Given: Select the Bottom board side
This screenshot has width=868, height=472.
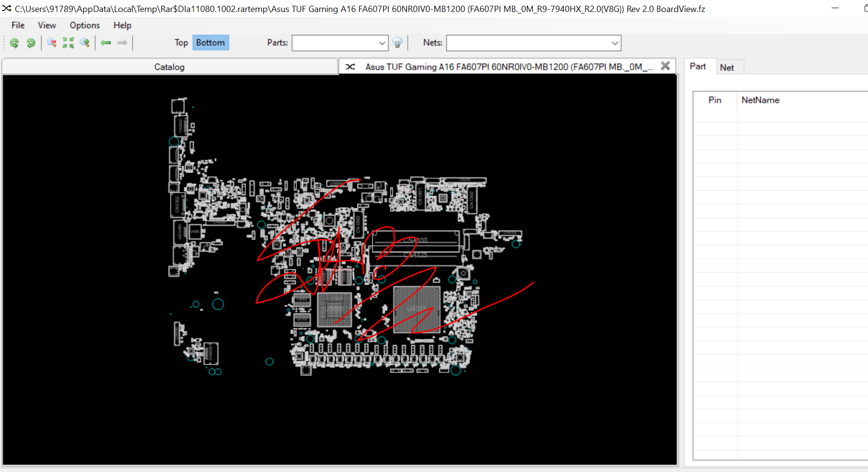Looking at the screenshot, I should (x=210, y=43).
